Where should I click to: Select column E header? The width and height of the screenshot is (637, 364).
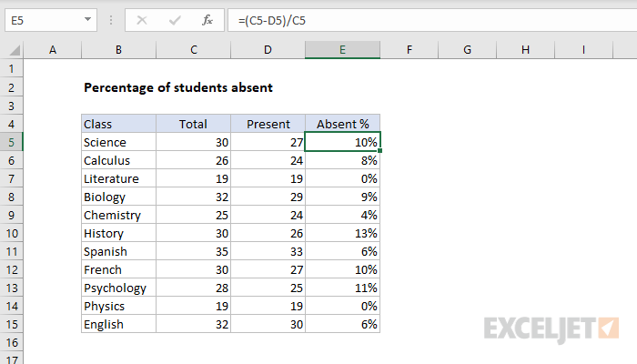click(x=342, y=50)
